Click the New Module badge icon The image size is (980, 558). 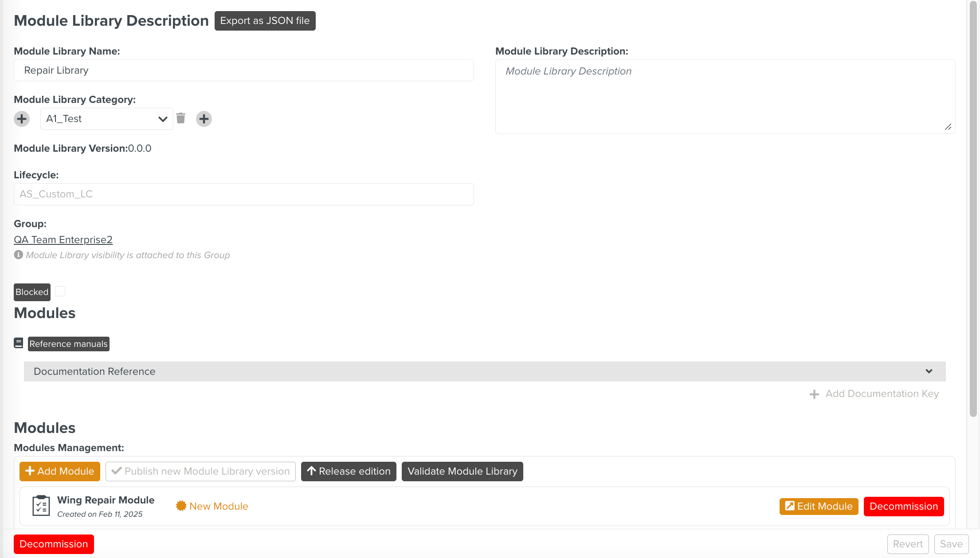(181, 506)
